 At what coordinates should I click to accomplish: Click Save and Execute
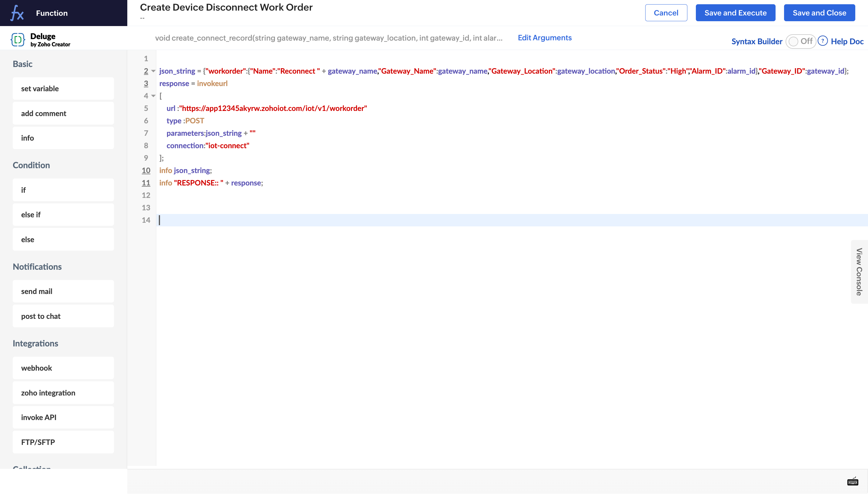click(x=735, y=13)
